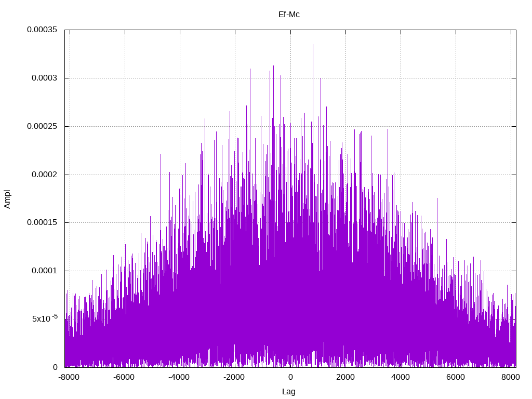Screen dimensions: 532x399
Task: Click the x-axis tick label -6000
Action: point(124,377)
